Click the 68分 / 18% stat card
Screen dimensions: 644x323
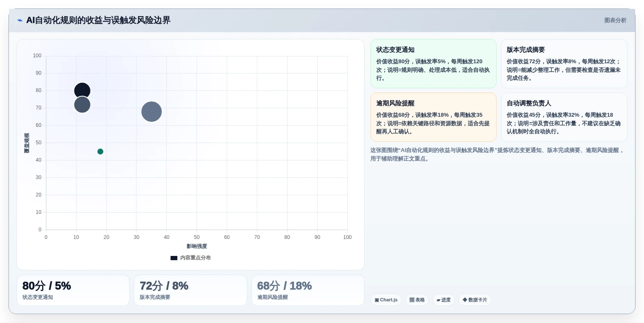pos(308,290)
